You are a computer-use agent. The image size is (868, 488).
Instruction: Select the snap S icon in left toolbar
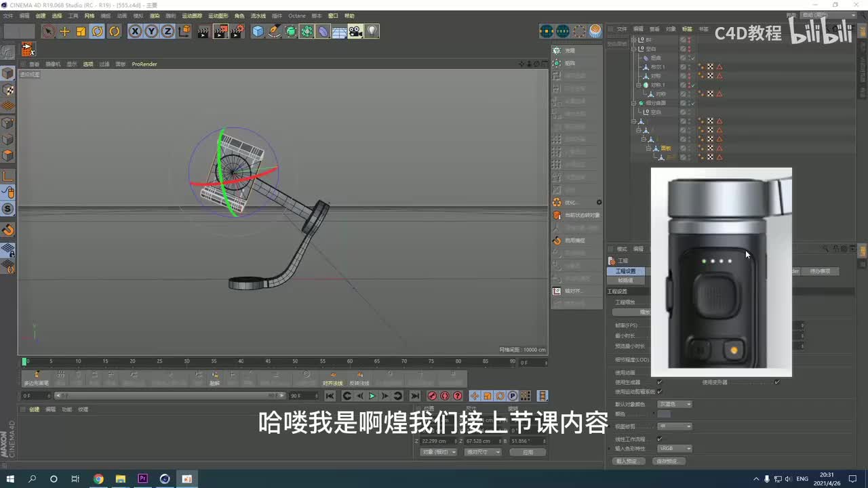point(7,209)
